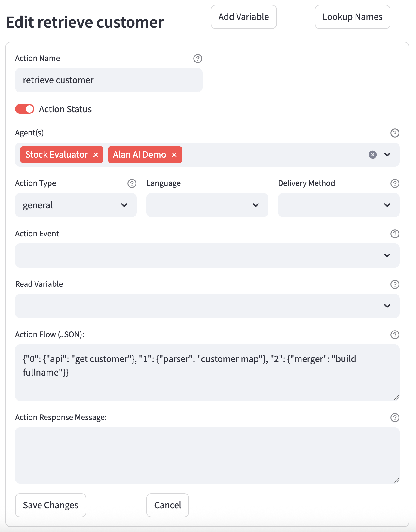Click the Action Name help icon

pyautogui.click(x=197, y=59)
